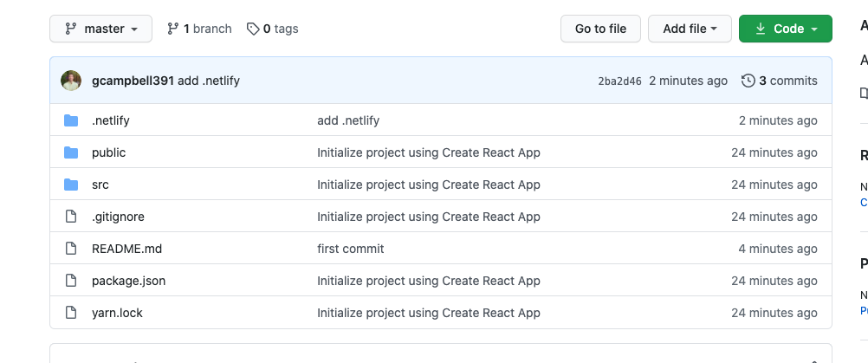View the 1 branch link
Screen dimensions: 868x363
pos(199,29)
